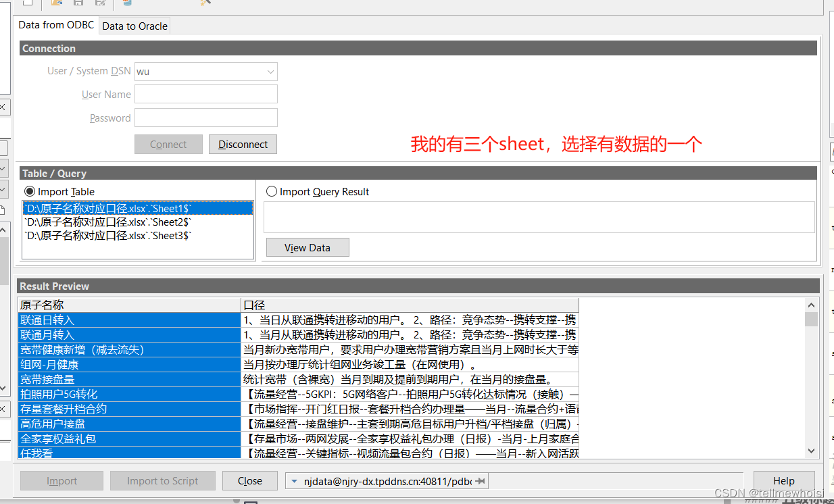Image resolution: width=834 pixels, height=504 pixels.
Task: Switch to the Data to Oracle tab
Action: 134,26
